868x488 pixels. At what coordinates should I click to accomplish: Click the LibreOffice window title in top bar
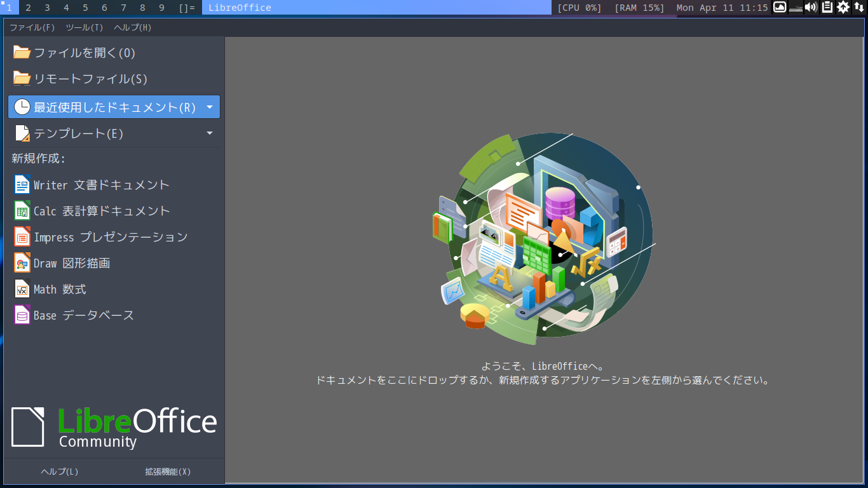(240, 8)
